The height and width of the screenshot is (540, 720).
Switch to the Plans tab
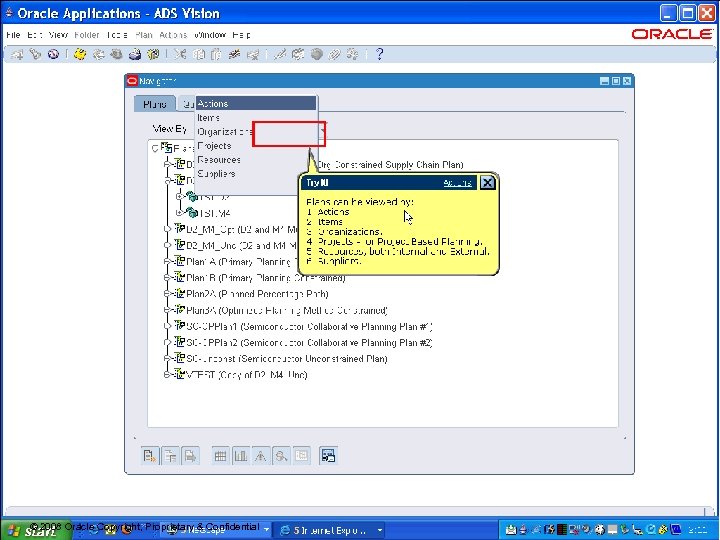(x=155, y=104)
